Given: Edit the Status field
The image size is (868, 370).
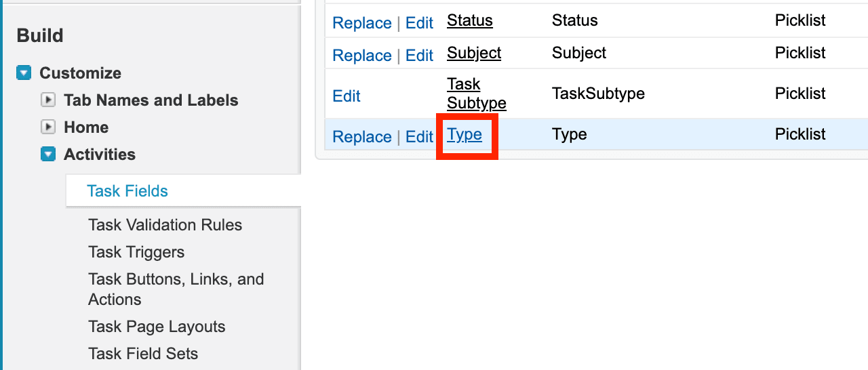Looking at the screenshot, I should (x=419, y=23).
